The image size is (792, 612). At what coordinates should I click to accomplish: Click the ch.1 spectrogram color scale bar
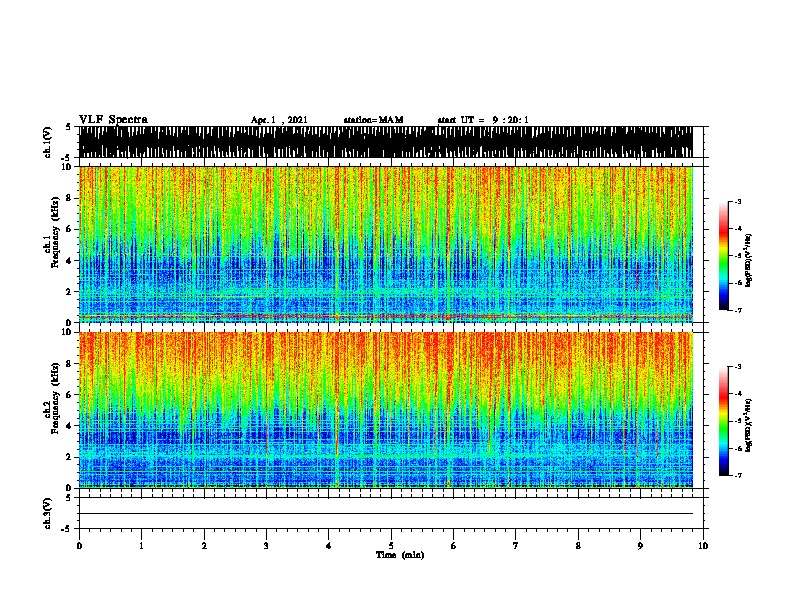point(723,256)
